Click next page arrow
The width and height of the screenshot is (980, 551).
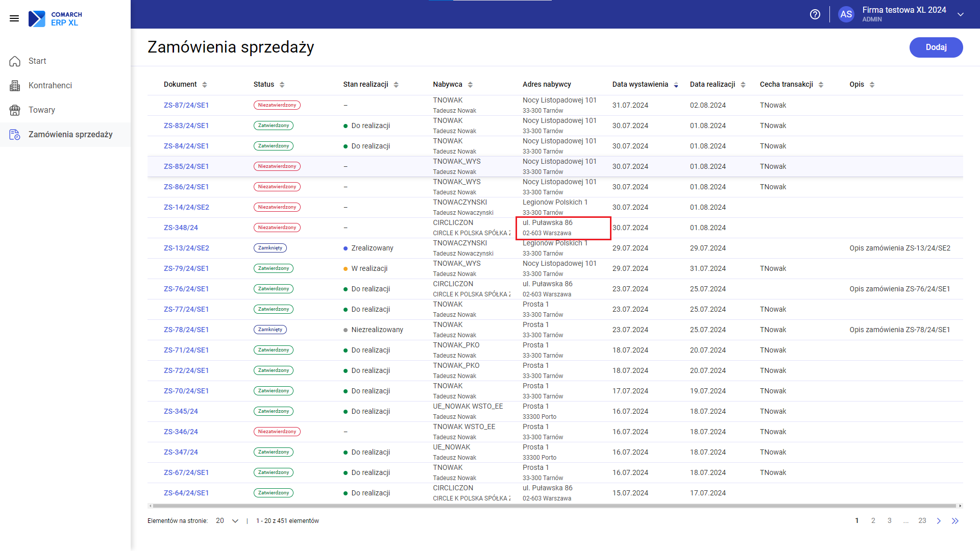click(x=939, y=521)
